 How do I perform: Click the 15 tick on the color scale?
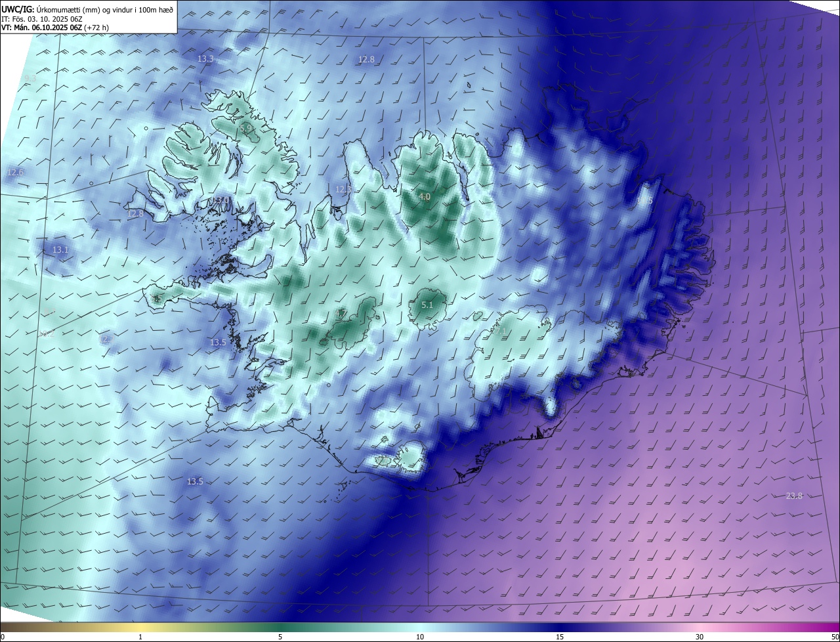tap(560, 637)
